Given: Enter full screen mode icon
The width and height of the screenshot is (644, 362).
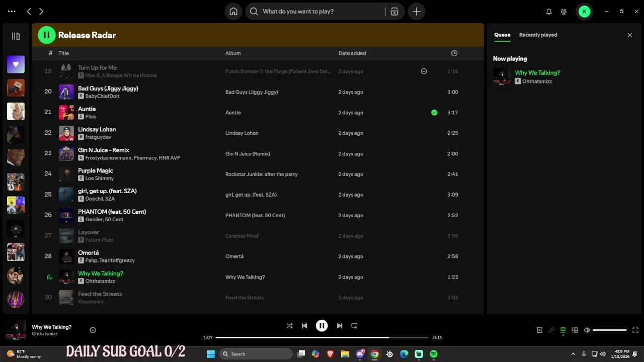Looking at the screenshot, I should [635, 330].
